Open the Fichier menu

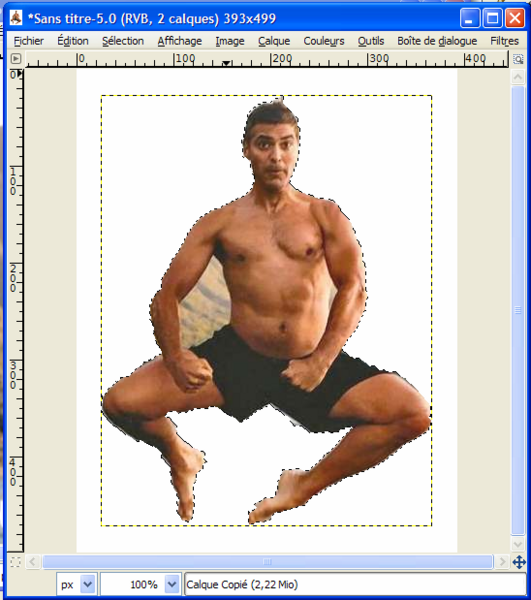[x=29, y=41]
